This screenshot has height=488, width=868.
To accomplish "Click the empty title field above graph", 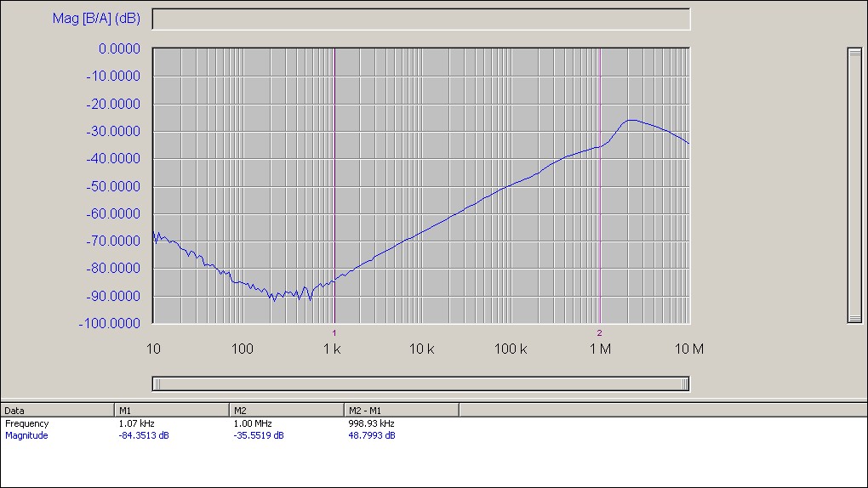I will pyautogui.click(x=421, y=20).
